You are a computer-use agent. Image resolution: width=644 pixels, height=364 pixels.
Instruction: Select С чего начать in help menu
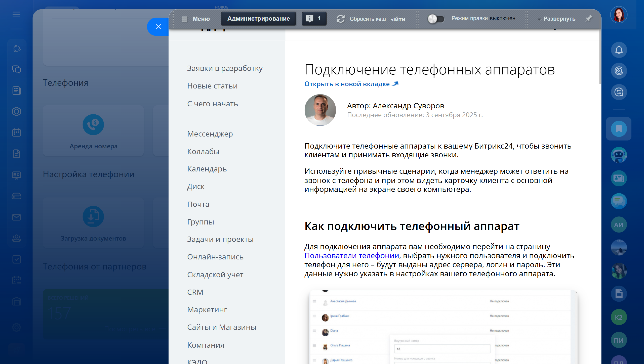pyautogui.click(x=213, y=104)
